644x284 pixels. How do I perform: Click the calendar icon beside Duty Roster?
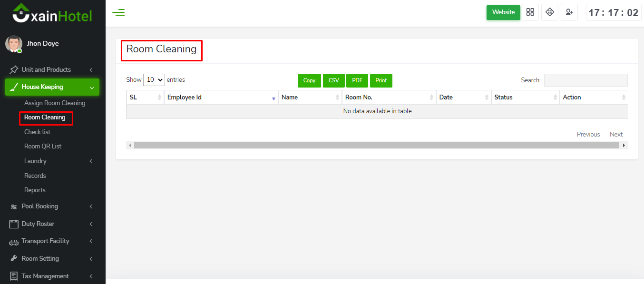[14, 224]
